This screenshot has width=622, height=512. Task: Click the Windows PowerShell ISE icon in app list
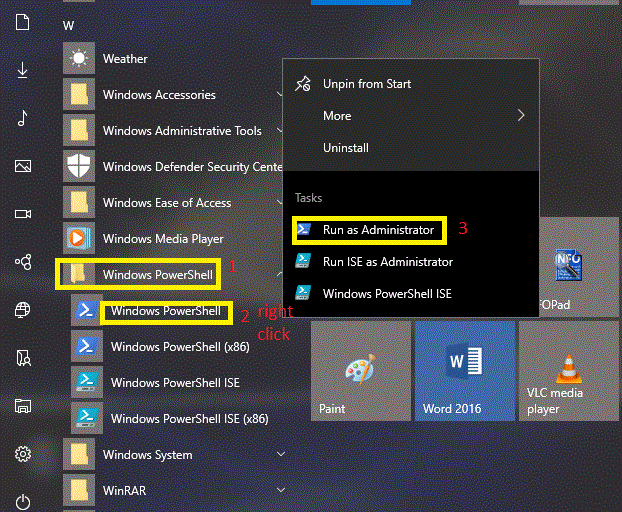pos(87,382)
